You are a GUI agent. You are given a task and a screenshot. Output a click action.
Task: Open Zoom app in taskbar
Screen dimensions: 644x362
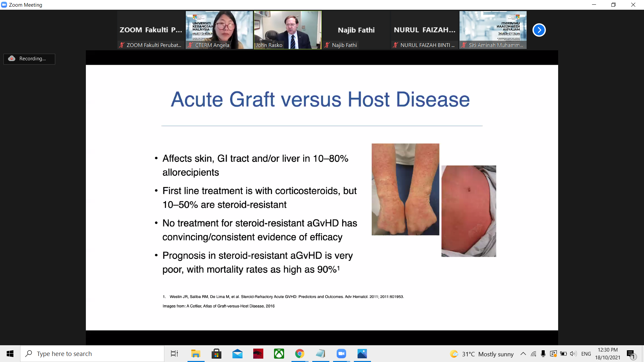[x=341, y=354]
